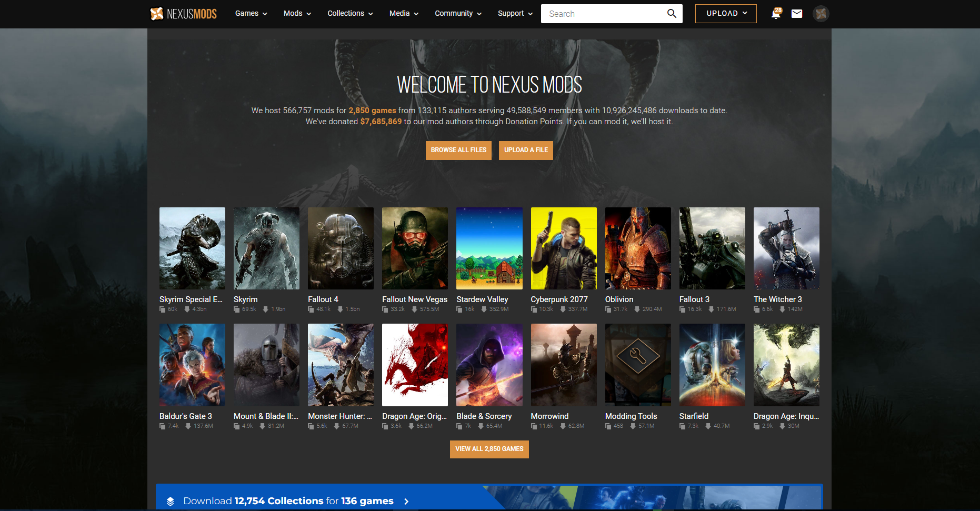
Task: Open the Download 12,754 Collections banner link
Action: 288,501
